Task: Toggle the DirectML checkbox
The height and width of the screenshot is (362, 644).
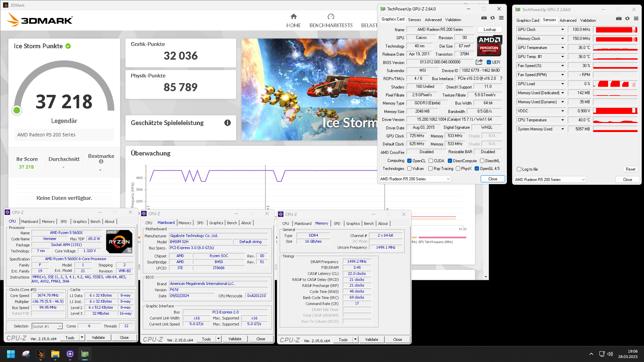Action: coord(482,161)
